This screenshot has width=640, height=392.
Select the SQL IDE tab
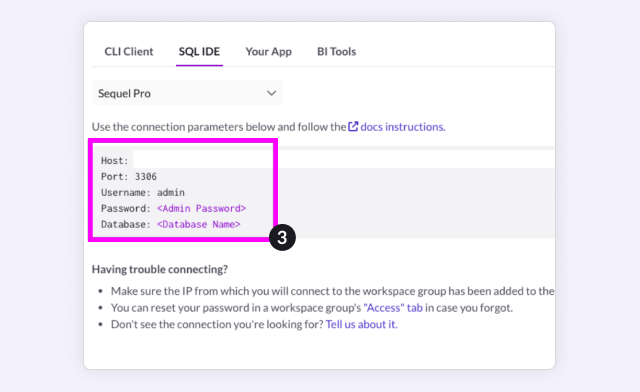tap(199, 51)
